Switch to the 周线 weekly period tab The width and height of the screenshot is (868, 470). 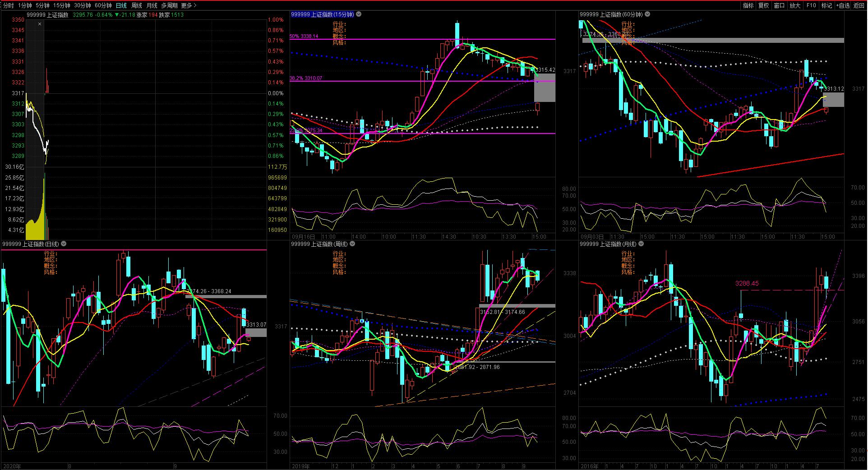pyautogui.click(x=136, y=5)
